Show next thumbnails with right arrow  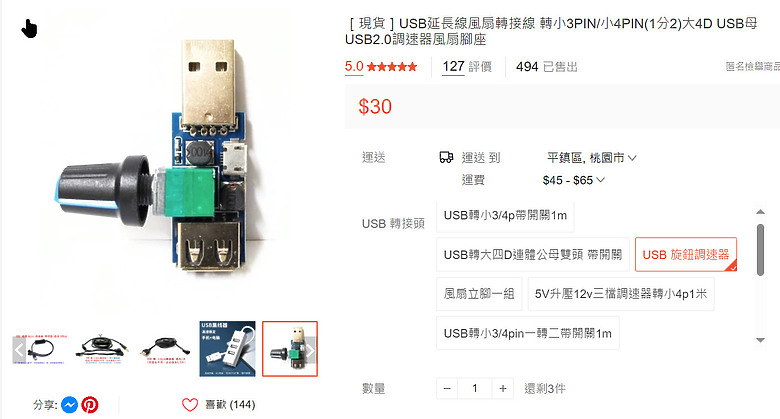coord(310,350)
